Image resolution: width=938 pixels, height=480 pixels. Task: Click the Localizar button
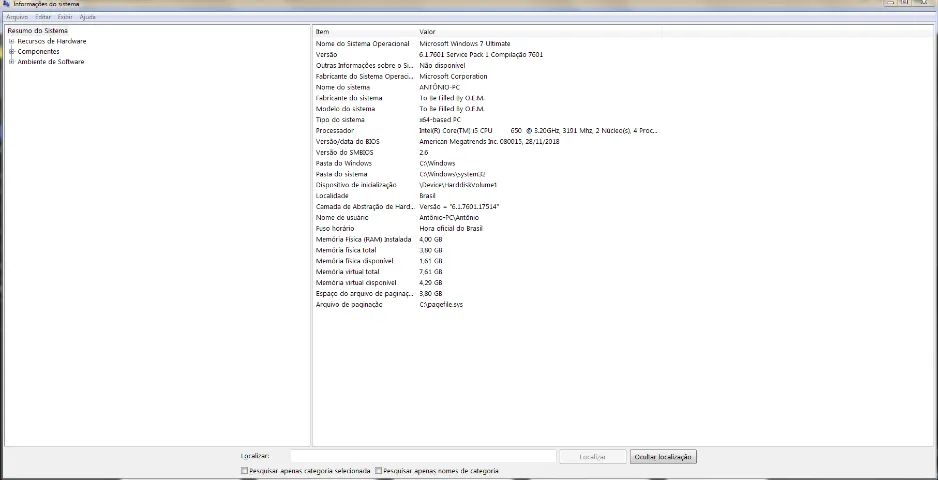tap(593, 457)
